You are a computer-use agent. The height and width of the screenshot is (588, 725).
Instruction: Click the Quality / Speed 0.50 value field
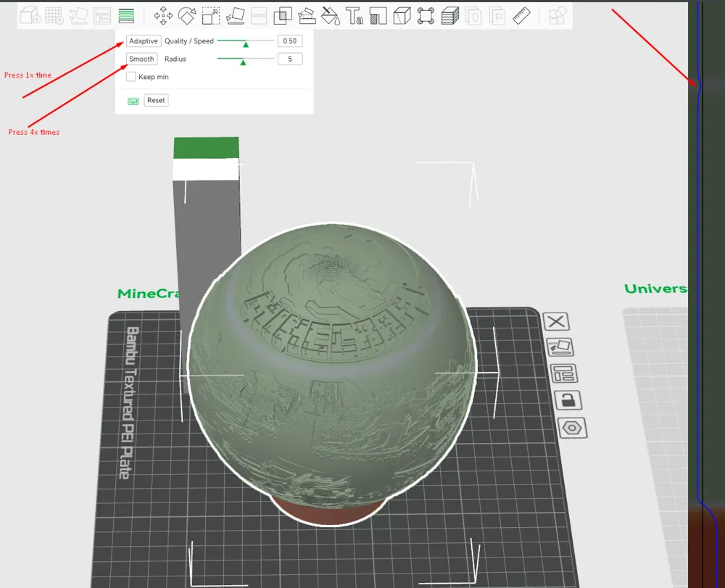tap(290, 41)
